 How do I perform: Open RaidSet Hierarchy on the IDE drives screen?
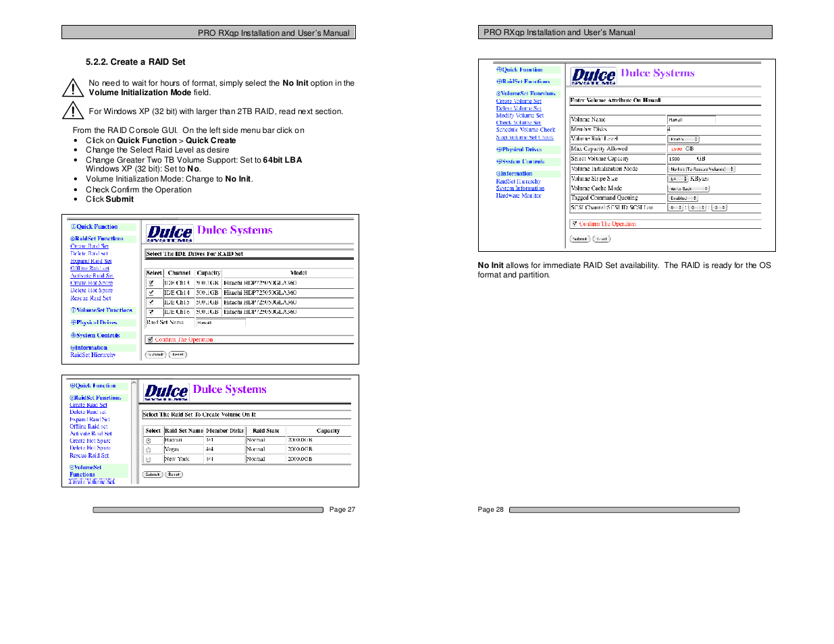click(x=93, y=355)
